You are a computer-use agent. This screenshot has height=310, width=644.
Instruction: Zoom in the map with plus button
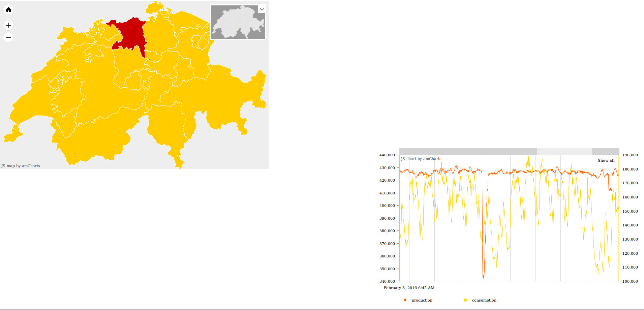point(8,25)
